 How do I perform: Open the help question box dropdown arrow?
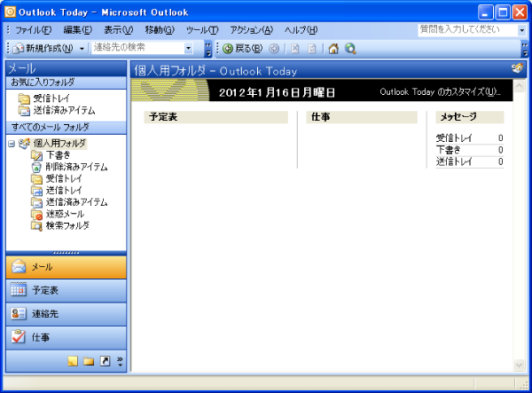(522, 30)
